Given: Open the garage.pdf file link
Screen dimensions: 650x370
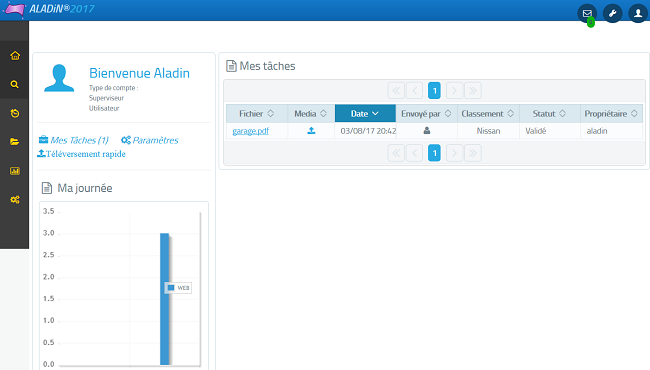Looking at the screenshot, I should click(250, 131).
